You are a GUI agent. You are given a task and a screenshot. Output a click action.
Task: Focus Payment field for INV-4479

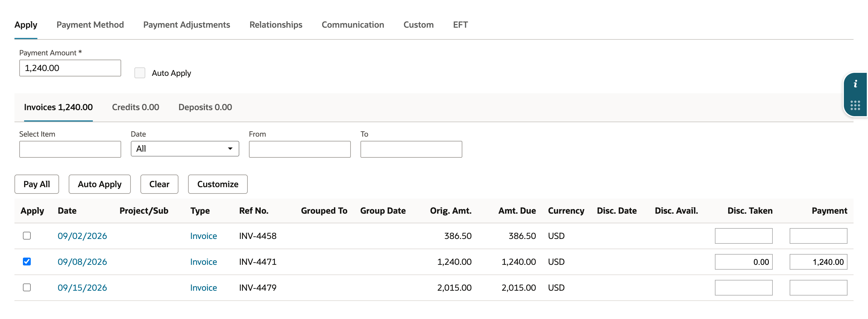819,288
